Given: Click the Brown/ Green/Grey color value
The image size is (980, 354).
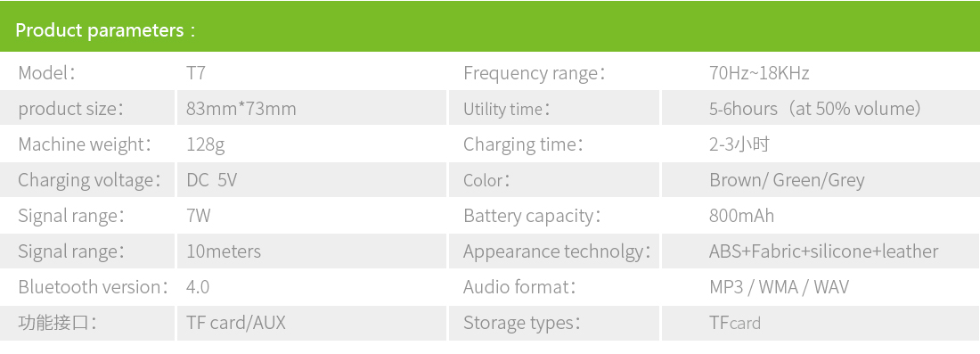Looking at the screenshot, I should tap(787, 180).
